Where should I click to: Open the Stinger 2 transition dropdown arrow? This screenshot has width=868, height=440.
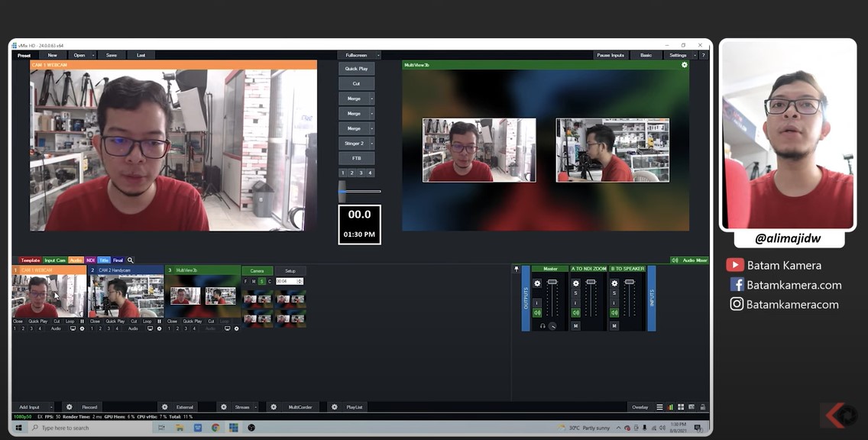pos(371,144)
